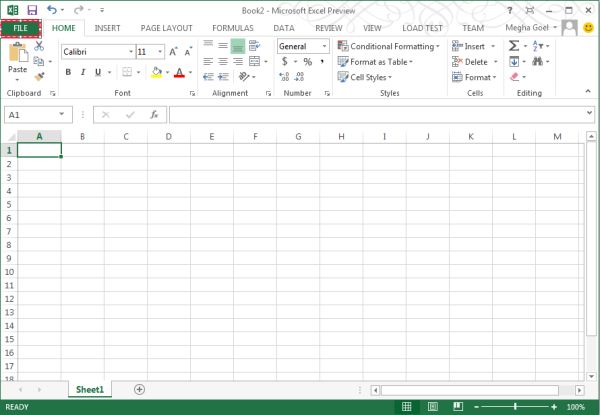Open the Name Box dropdown arrow

point(62,114)
